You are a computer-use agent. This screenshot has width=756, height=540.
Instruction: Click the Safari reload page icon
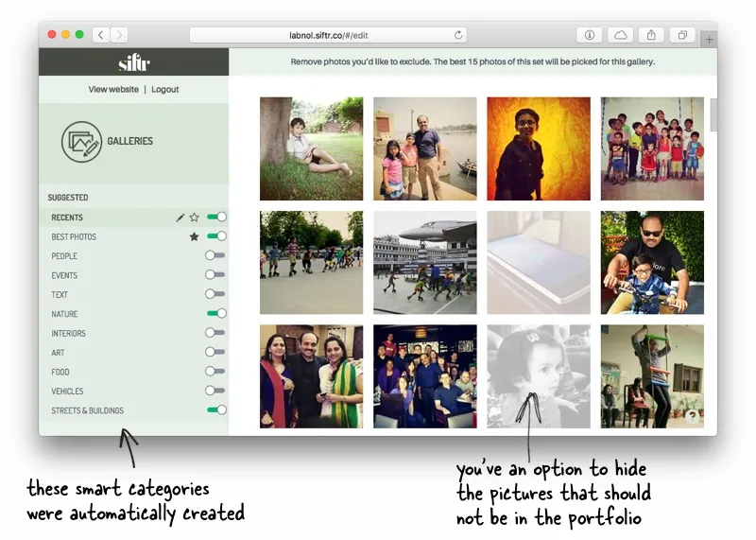click(458, 35)
